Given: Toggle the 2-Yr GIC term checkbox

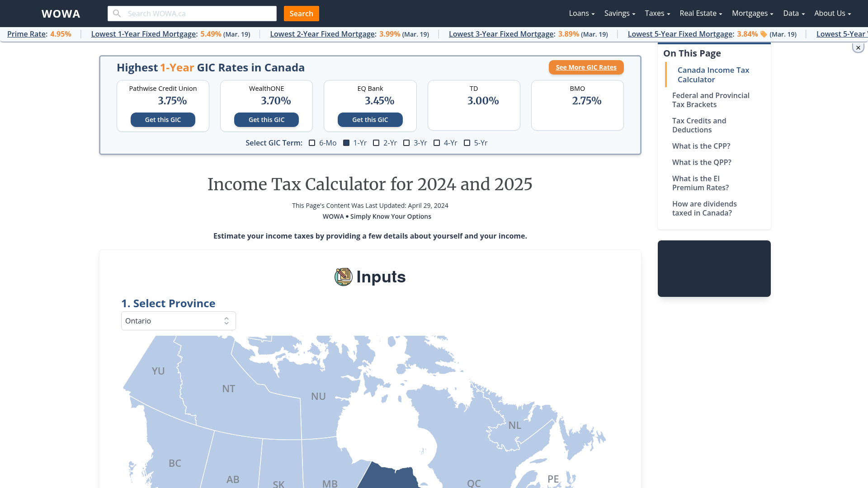Looking at the screenshot, I should click(x=376, y=142).
